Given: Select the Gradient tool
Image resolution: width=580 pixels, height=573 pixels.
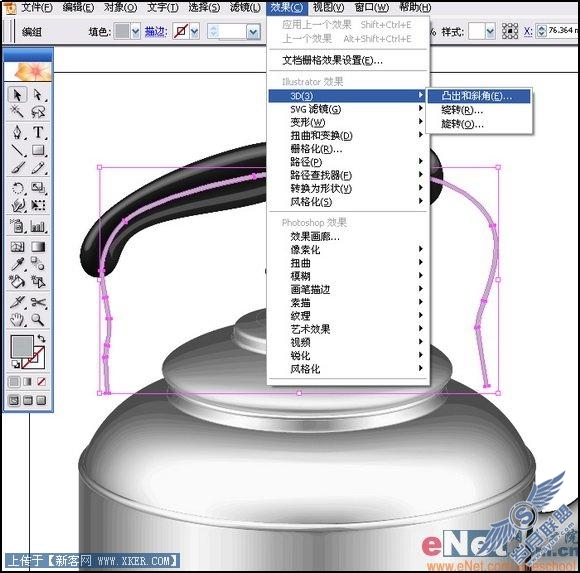Looking at the screenshot, I should (x=38, y=246).
